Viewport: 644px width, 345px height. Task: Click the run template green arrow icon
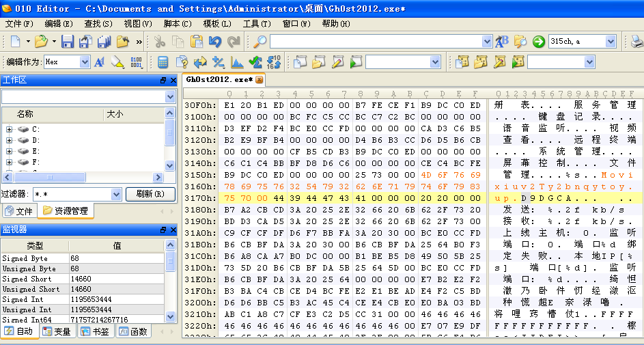point(518,62)
